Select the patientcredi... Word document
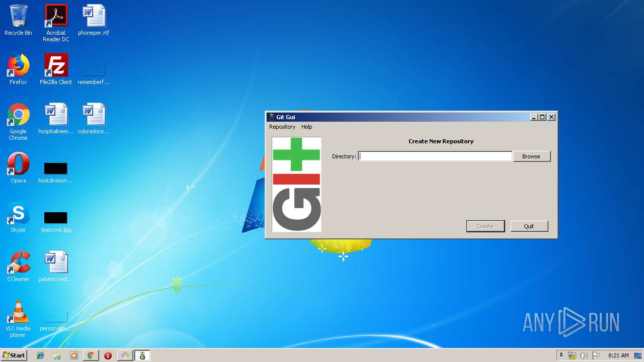Image resolution: width=644 pixels, height=362 pixels. pos(56,266)
